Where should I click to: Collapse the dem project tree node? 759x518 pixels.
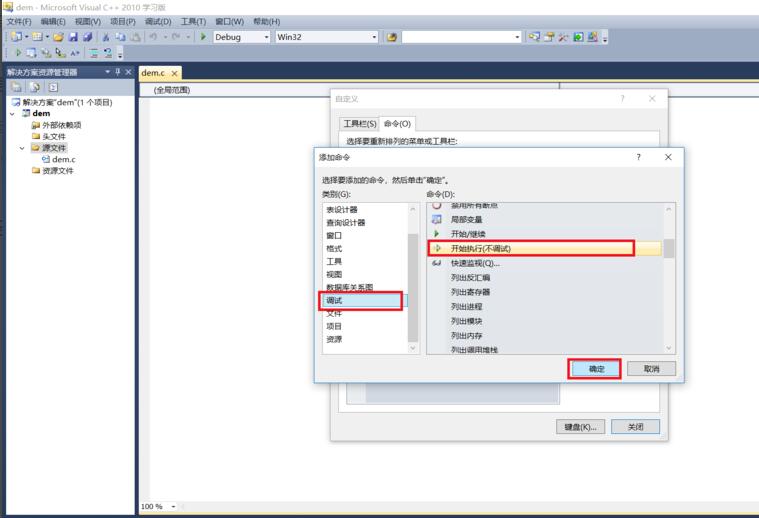tap(12, 114)
